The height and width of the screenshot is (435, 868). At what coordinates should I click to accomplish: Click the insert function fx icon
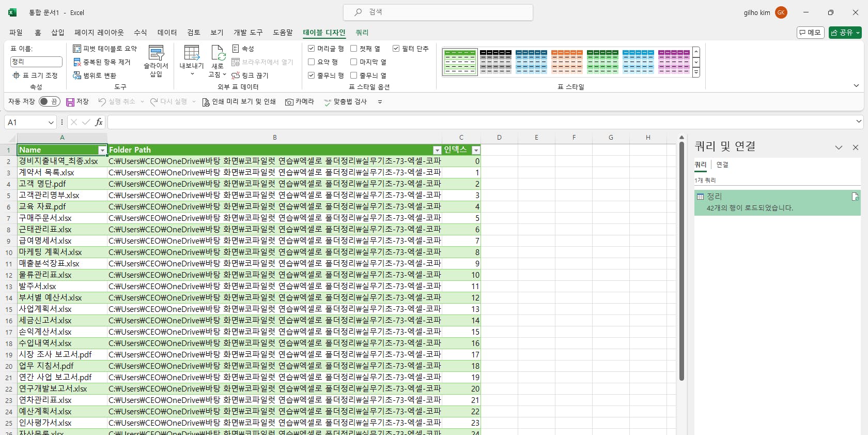tap(99, 122)
